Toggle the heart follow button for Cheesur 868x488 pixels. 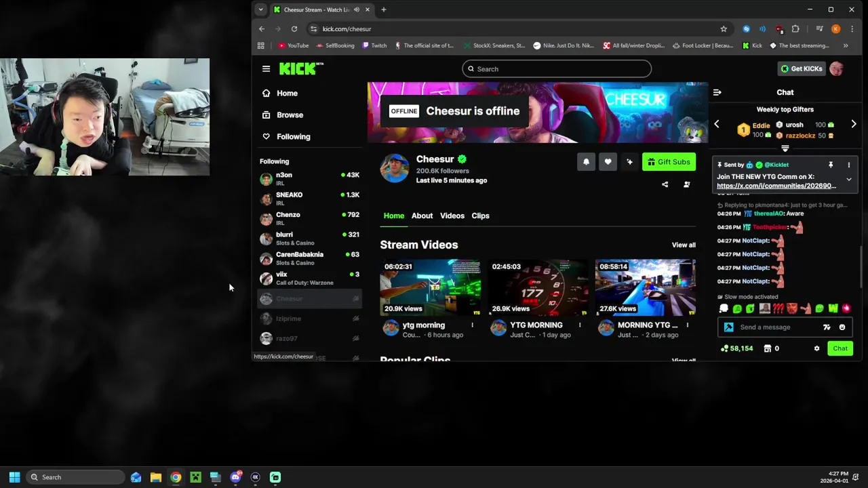click(x=608, y=162)
